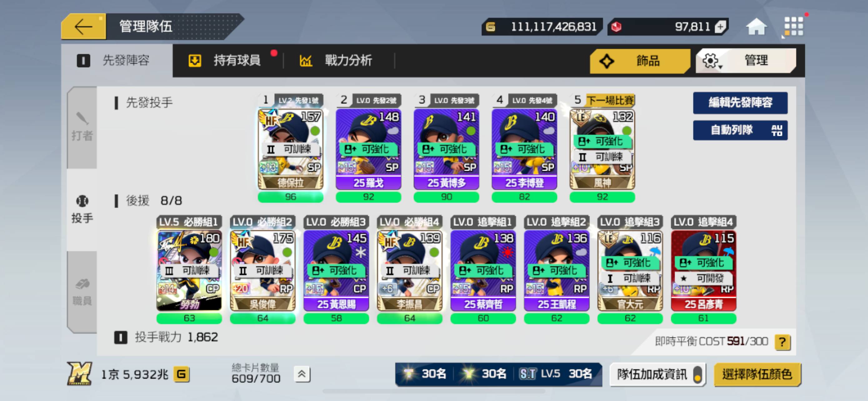
Task: Open the grid menu icon
Action: click(x=793, y=26)
